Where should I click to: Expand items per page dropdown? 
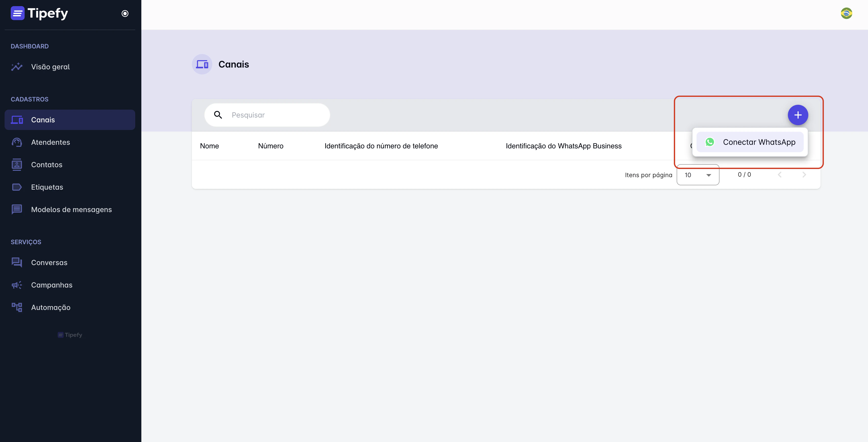[x=698, y=175]
